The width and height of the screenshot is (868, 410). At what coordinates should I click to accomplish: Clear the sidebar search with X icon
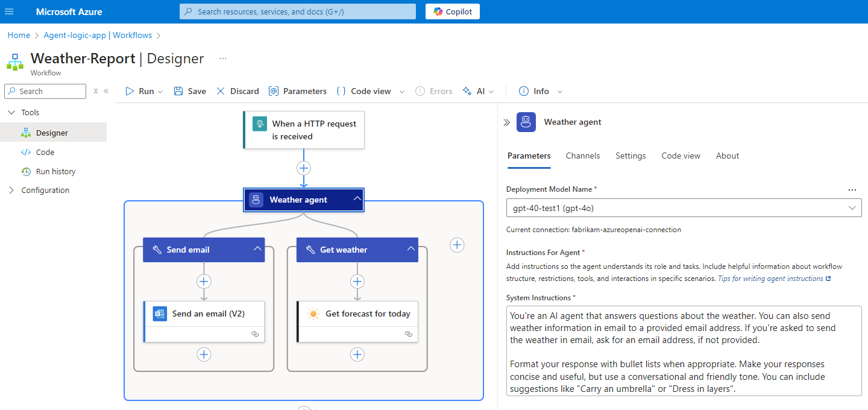point(95,91)
